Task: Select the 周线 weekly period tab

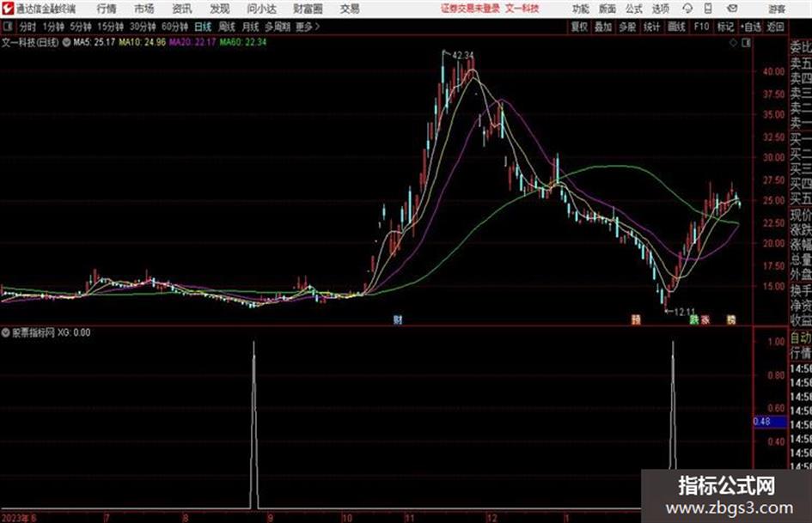Action: pos(227,27)
